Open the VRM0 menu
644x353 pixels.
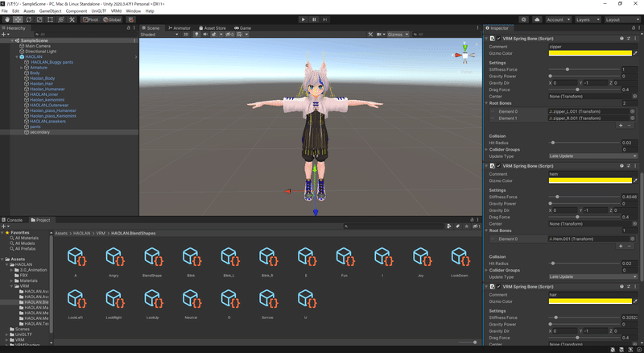pyautogui.click(x=116, y=11)
